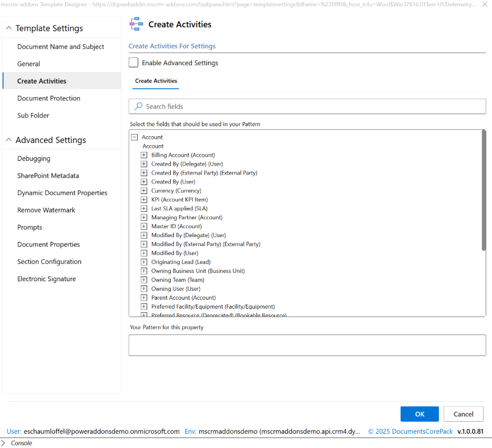Expand the Currency (Currency) tree node

(144, 191)
